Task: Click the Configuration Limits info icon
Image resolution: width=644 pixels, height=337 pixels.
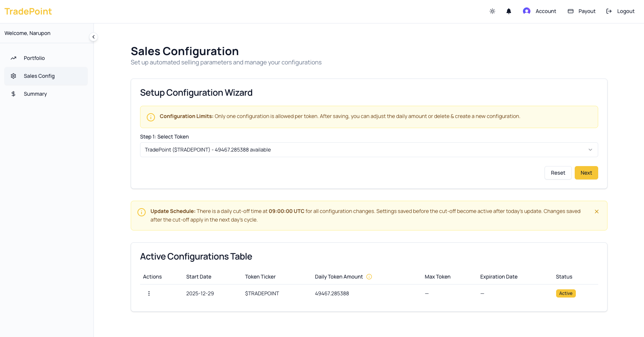Action: pos(150,117)
